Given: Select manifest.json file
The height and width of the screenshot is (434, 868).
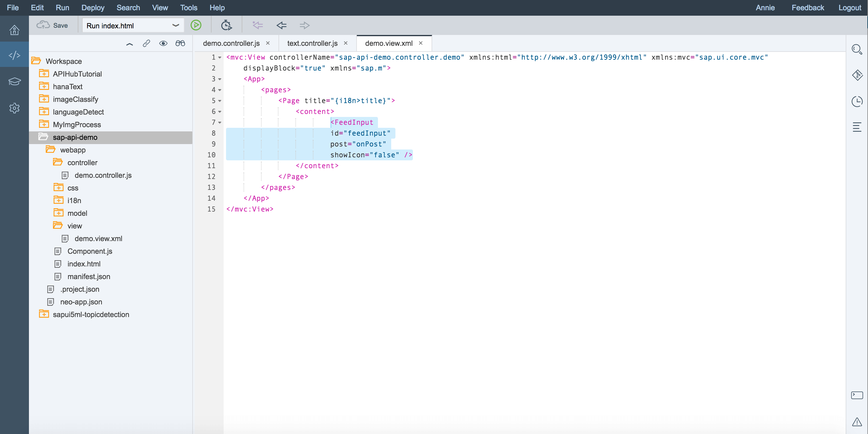Looking at the screenshot, I should tap(89, 277).
